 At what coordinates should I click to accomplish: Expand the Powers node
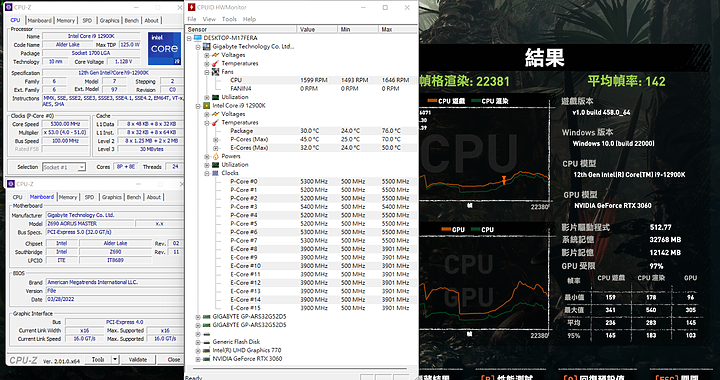(207, 156)
